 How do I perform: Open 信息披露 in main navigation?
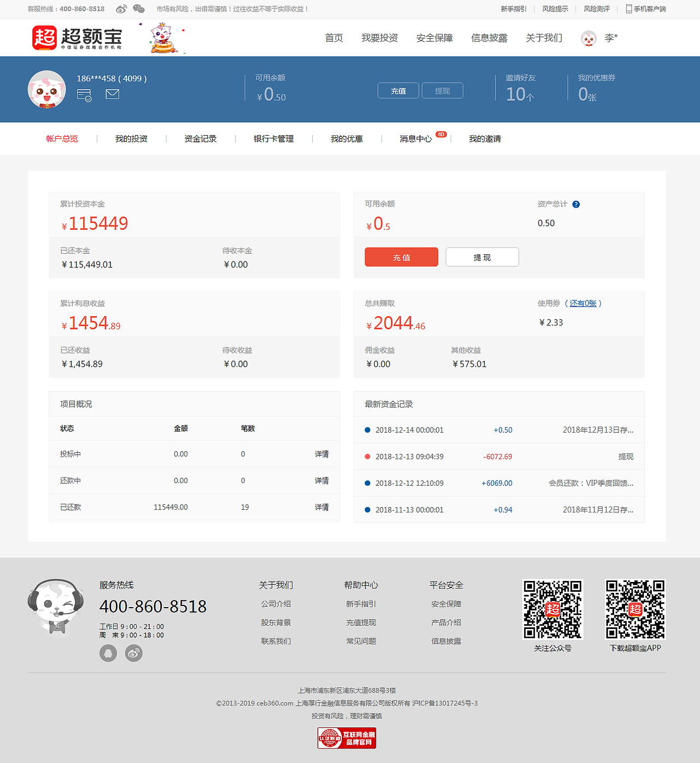pyautogui.click(x=489, y=38)
